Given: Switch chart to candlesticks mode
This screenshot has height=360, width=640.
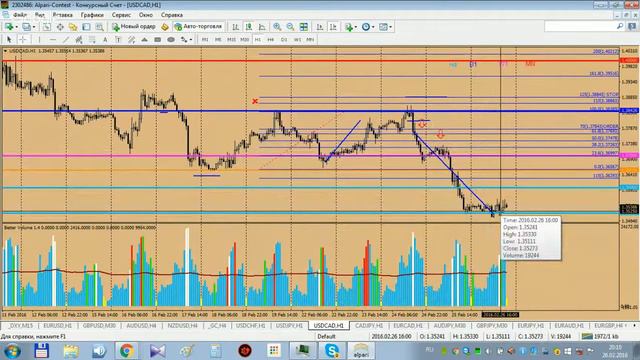Looking at the screenshot, I should point(249,27).
